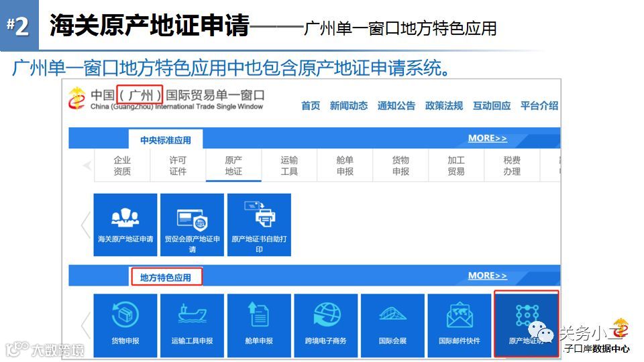
Task: Open 通知公告 in top navigation
Action: tap(396, 106)
